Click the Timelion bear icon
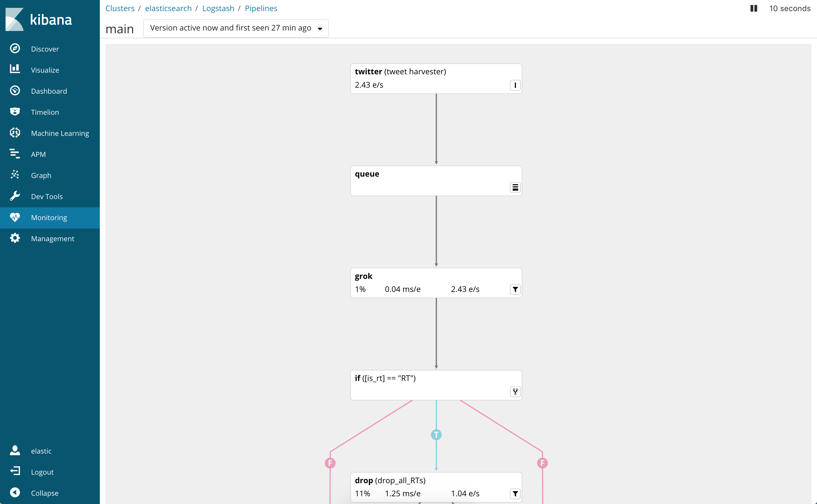 coord(15,112)
